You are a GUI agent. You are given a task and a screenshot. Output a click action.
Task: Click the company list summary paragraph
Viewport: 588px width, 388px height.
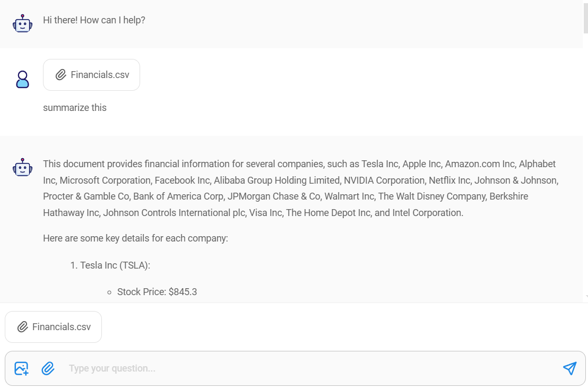coord(300,188)
